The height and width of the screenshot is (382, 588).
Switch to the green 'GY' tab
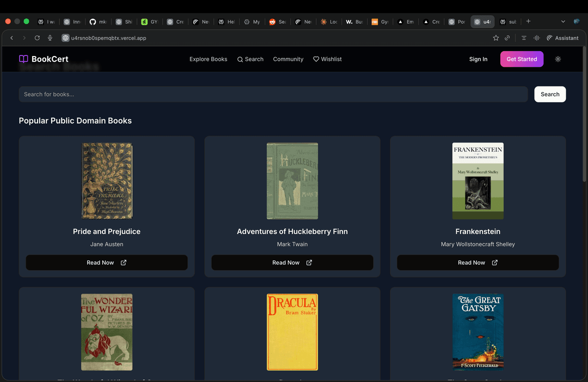[x=149, y=22]
